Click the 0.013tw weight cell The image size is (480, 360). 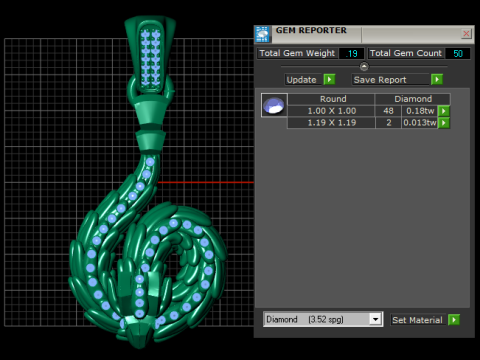(420, 123)
